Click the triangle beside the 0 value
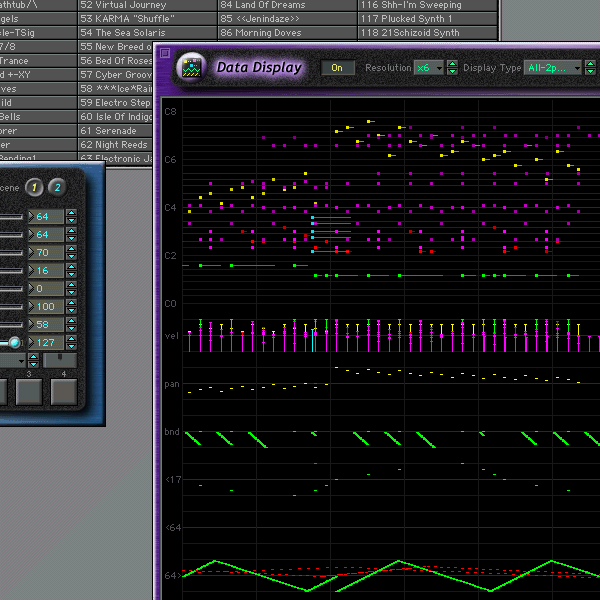600x600 pixels. (x=31, y=288)
